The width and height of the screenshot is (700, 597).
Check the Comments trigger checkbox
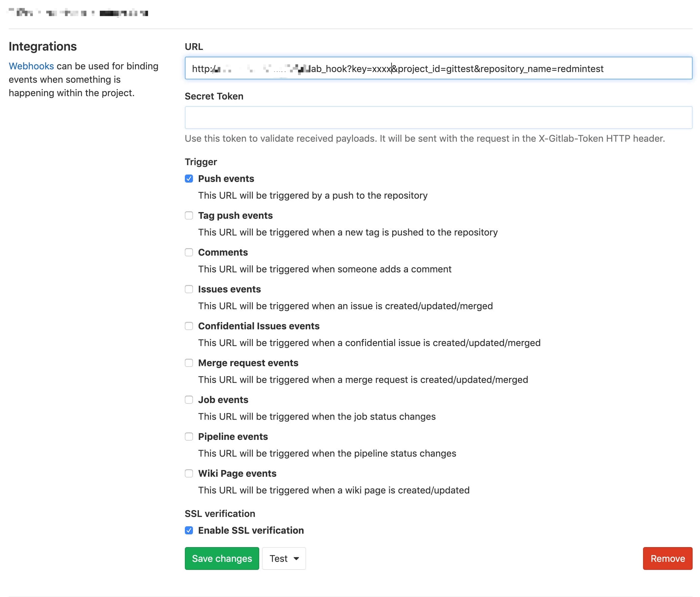(x=189, y=252)
